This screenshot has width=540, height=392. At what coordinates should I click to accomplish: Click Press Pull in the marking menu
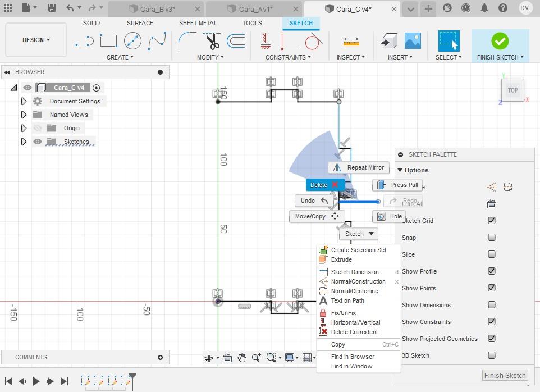pos(397,185)
